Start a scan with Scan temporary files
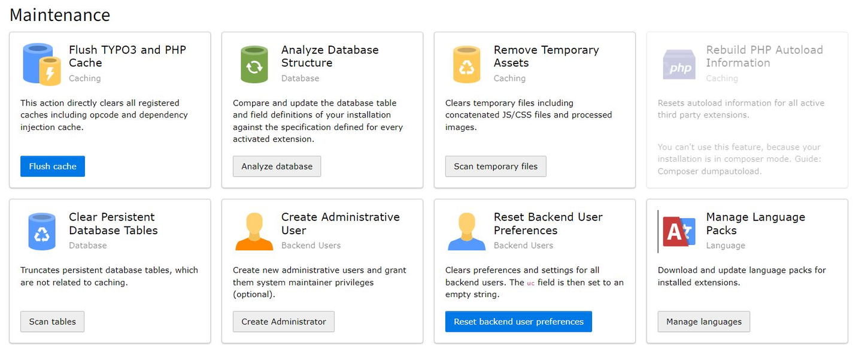This screenshot has height=360, width=868. pos(496,166)
